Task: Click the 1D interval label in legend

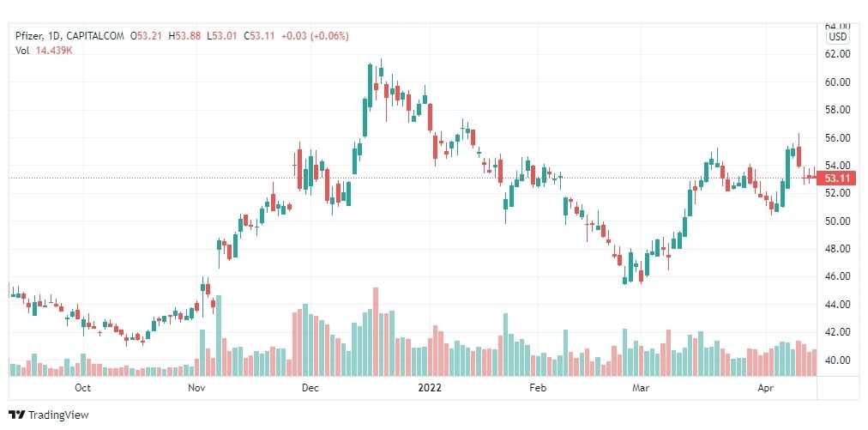Action: 54,37
